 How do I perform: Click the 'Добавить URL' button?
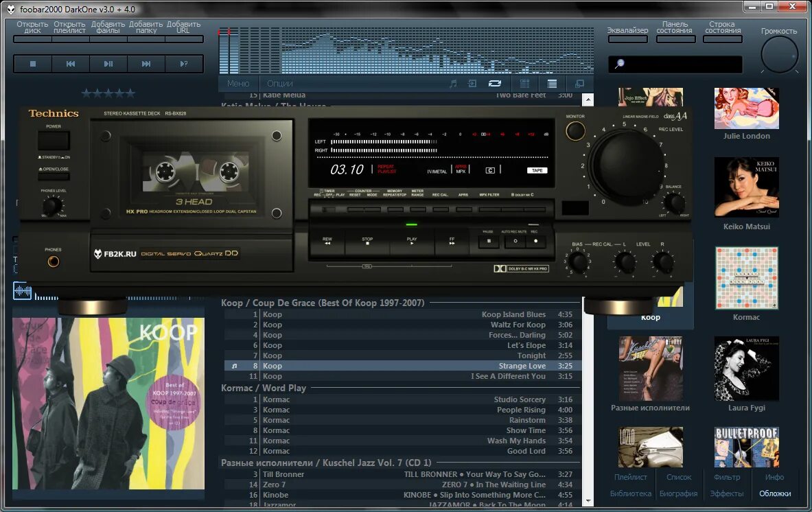(183, 31)
